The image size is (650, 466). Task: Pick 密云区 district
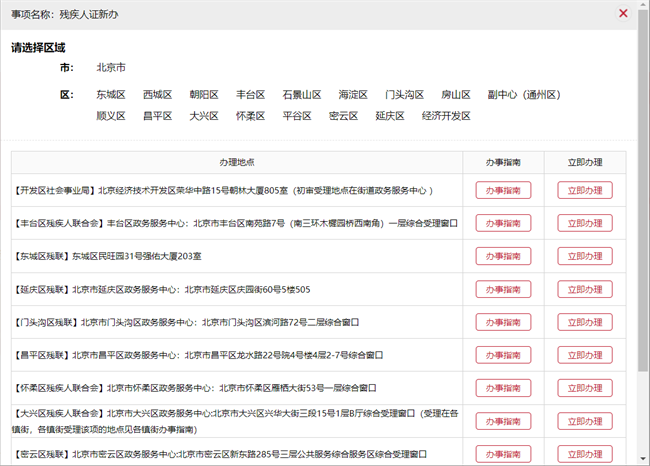pos(343,116)
